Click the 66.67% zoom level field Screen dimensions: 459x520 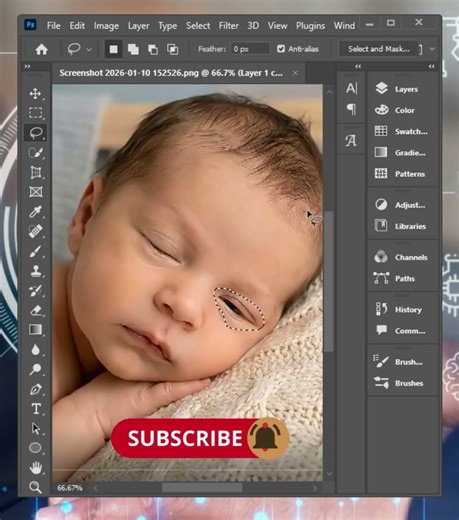(x=70, y=488)
